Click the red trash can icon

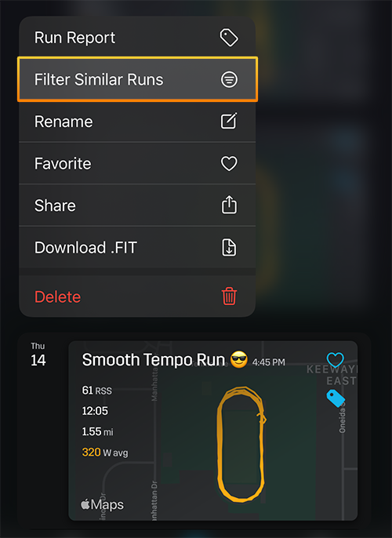pos(229,296)
